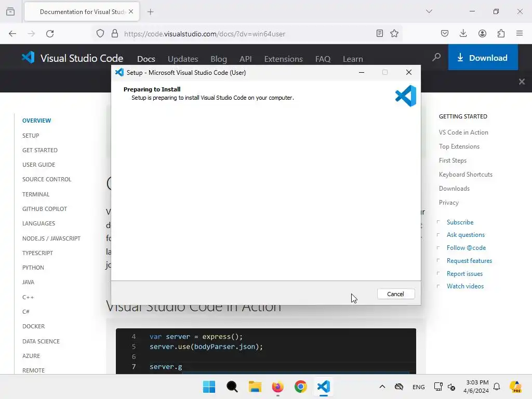Screen dimensions: 532x399
Task: Expand USER GUIDE section in sidebar
Action: coord(38,165)
